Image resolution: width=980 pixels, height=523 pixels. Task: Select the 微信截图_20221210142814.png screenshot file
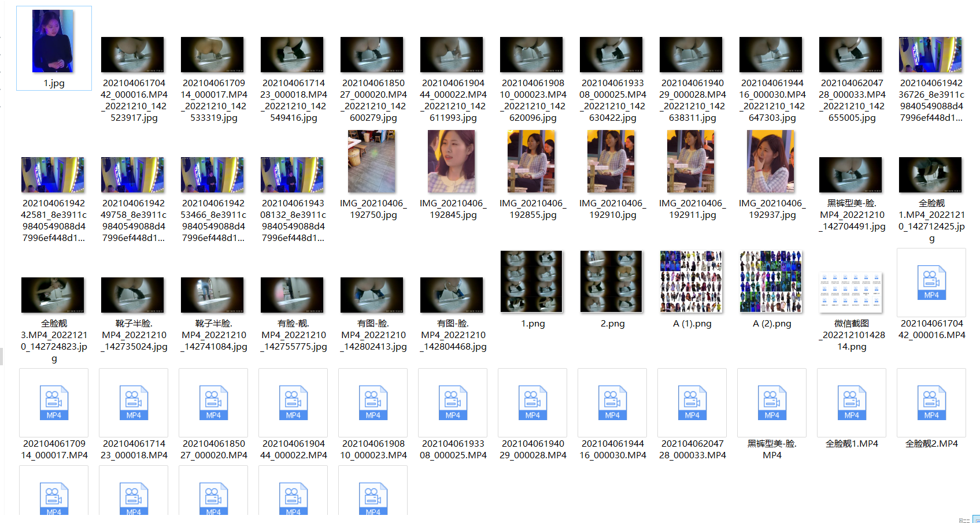point(851,292)
